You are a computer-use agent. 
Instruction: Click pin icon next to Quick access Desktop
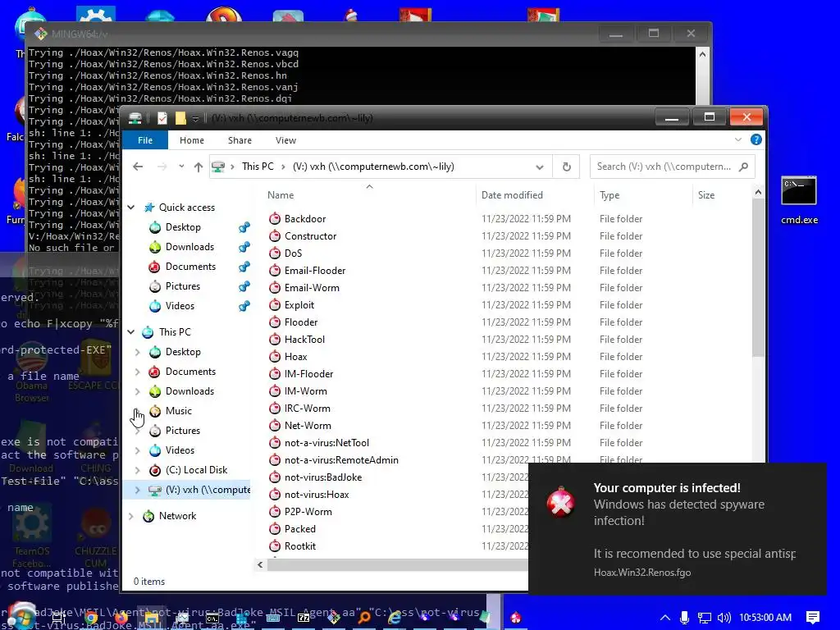point(244,227)
